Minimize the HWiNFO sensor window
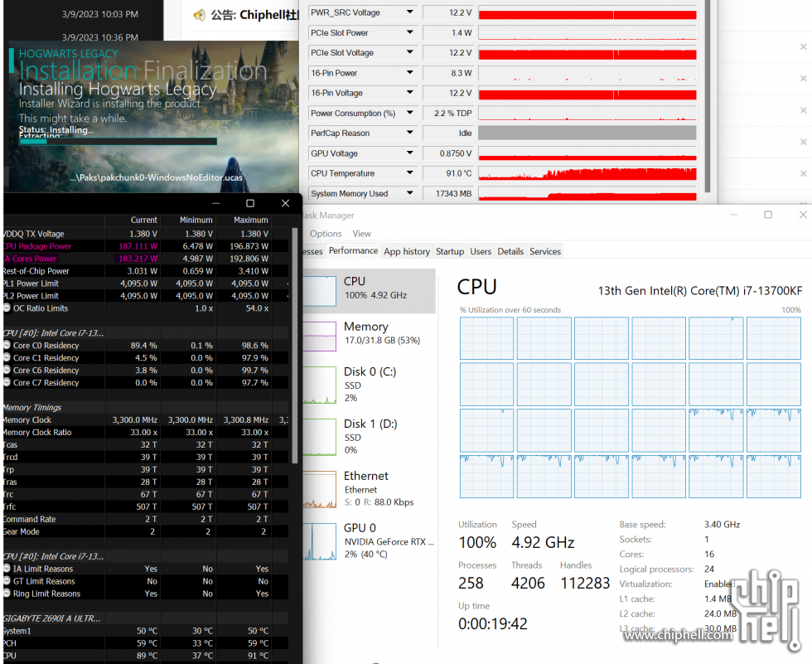The height and width of the screenshot is (664, 812). [216, 203]
